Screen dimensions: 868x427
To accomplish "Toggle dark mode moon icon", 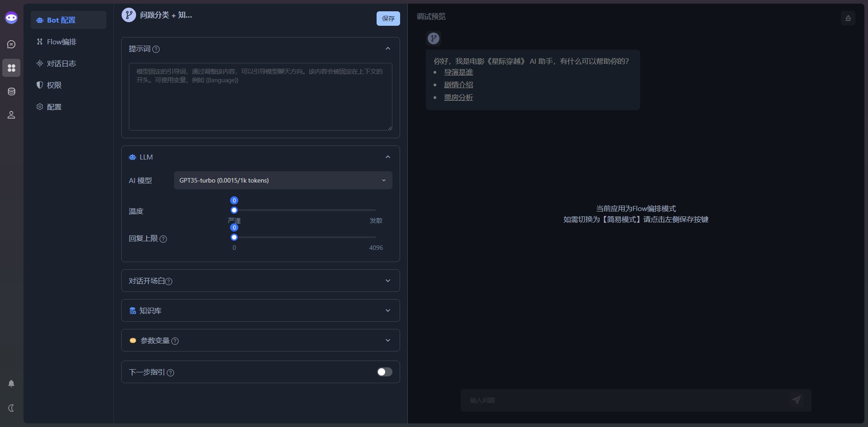I will 11,408.
